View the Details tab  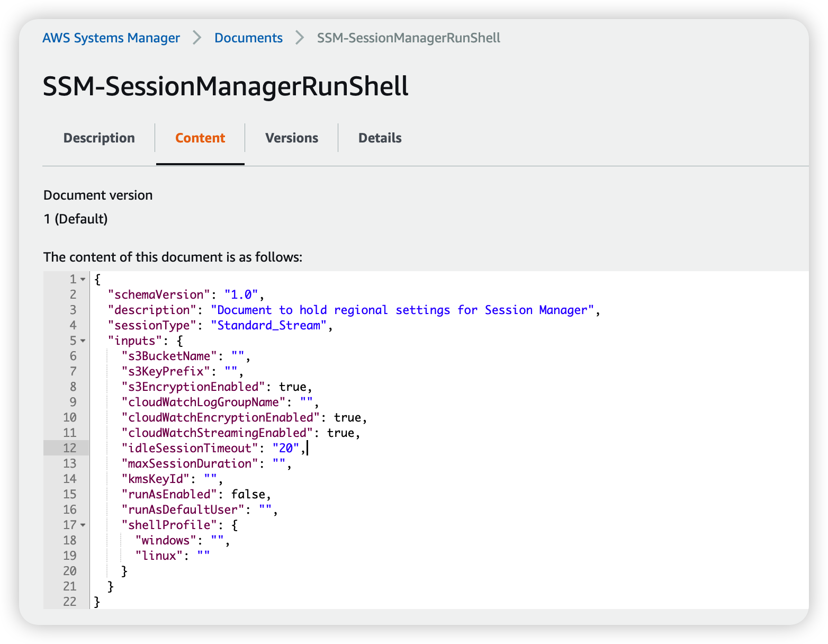[x=380, y=138]
